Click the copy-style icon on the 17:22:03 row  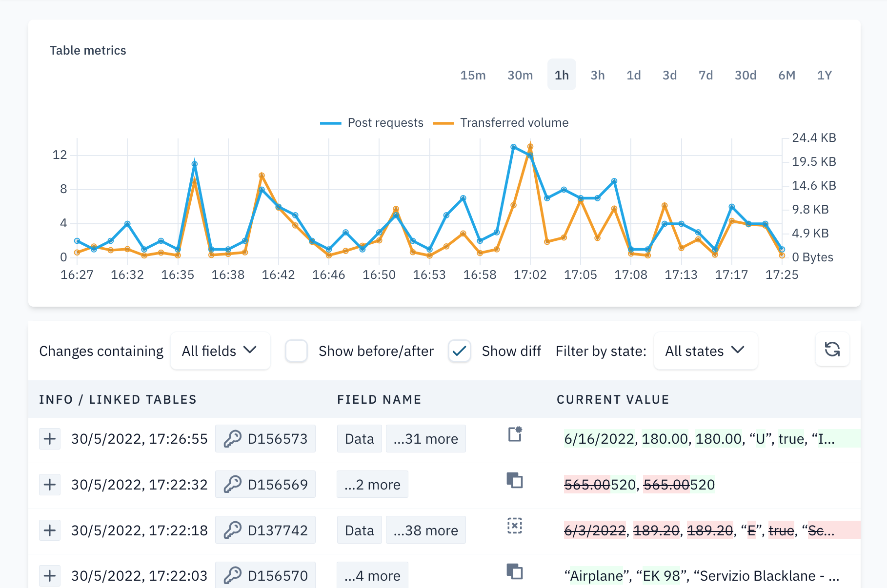[516, 572]
